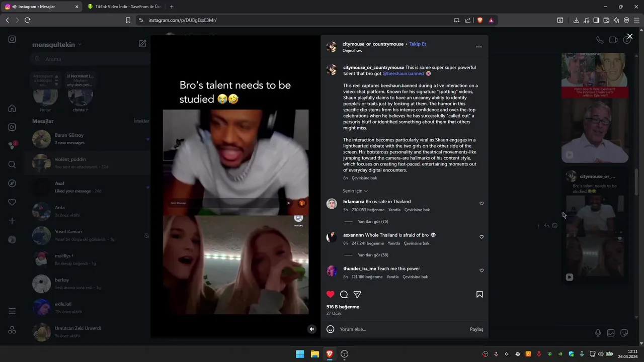
Task: Open Windows Start menu
Action: click(x=300, y=354)
